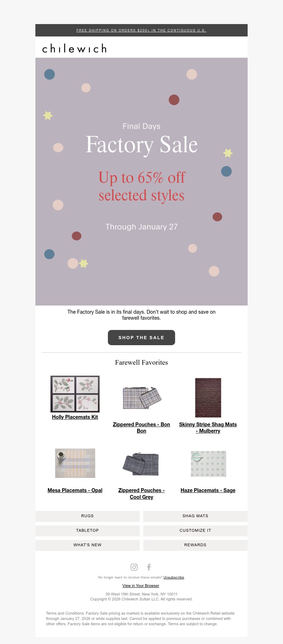Click the SHOP THE SALE button

coord(141,337)
